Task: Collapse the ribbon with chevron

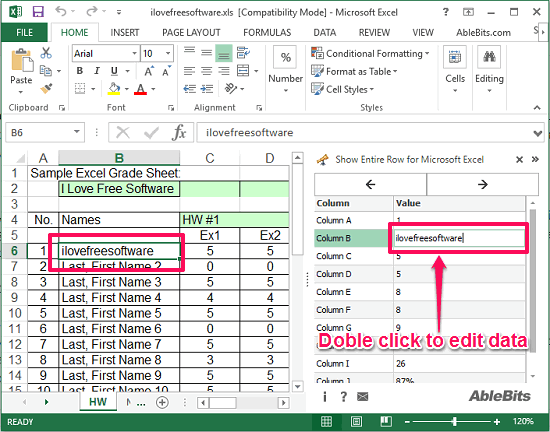Action: [x=537, y=108]
